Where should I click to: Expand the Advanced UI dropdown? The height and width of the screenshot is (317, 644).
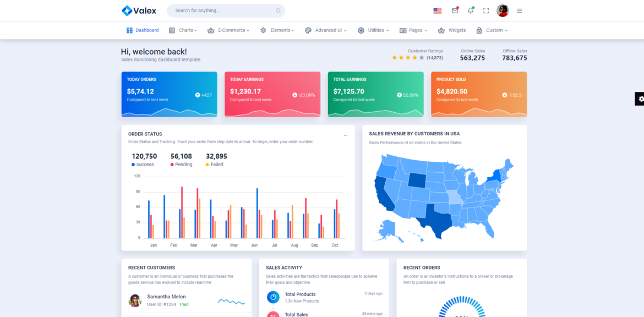click(x=326, y=30)
